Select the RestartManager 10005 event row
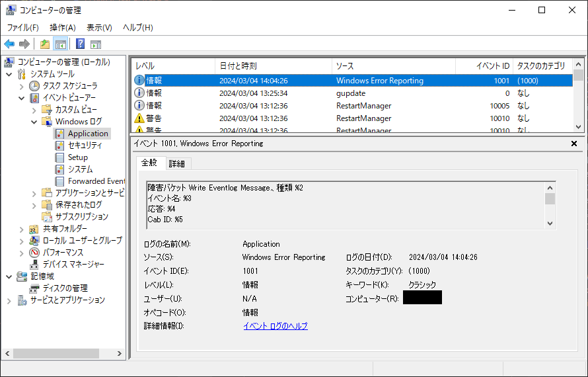 click(x=353, y=106)
